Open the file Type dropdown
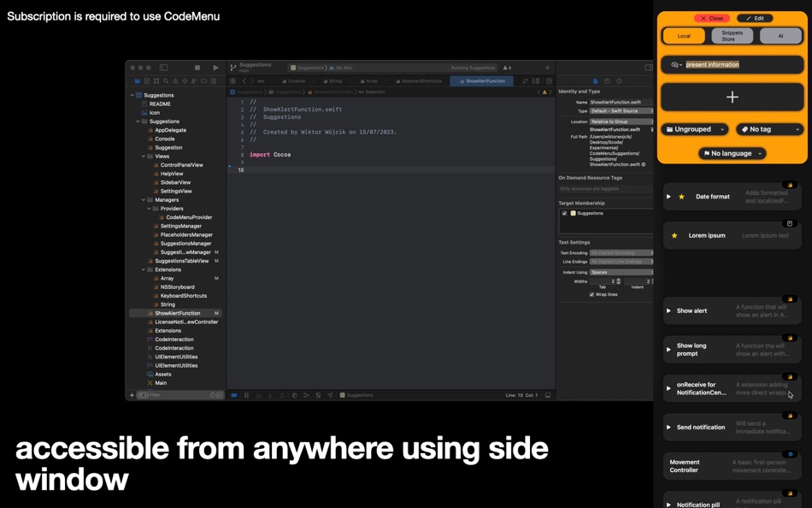This screenshot has width=812, height=508. [621, 111]
